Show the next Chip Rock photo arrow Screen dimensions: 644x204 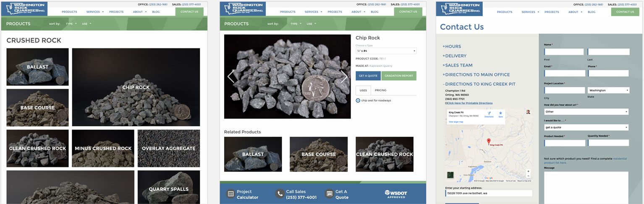pyautogui.click(x=344, y=77)
